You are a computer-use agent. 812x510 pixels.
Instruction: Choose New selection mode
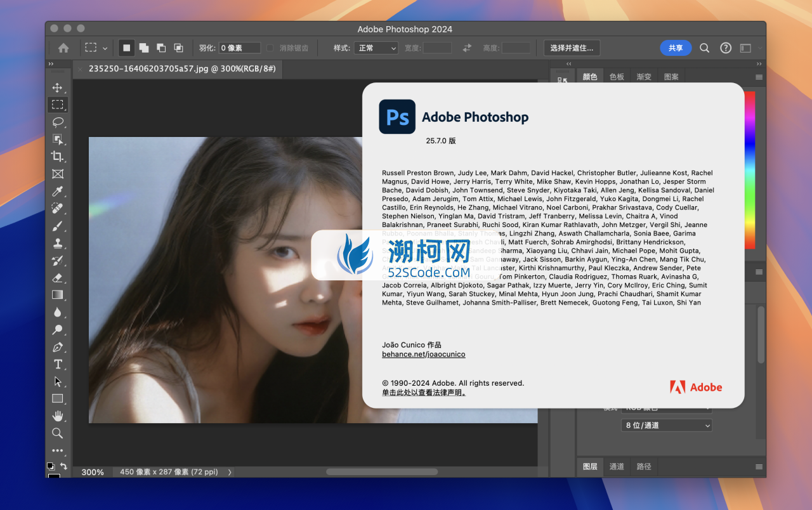click(127, 48)
